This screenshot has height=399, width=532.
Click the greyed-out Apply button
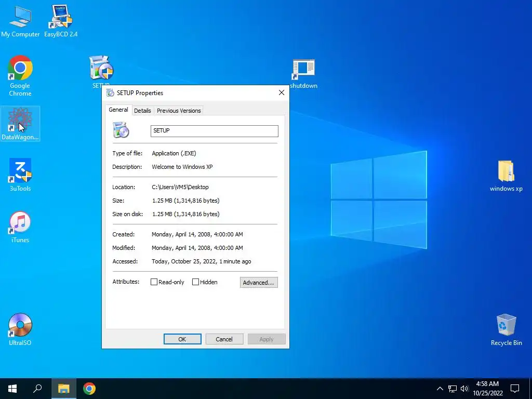(267, 339)
